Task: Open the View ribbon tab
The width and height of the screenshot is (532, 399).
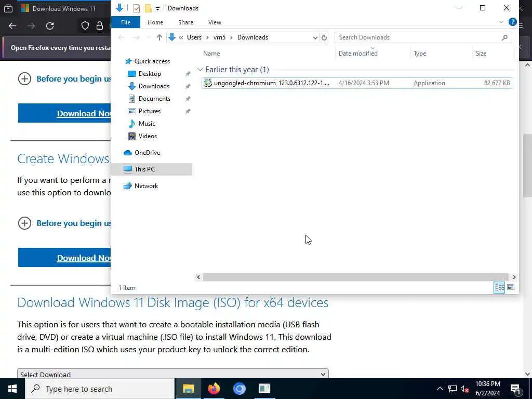Action: click(x=215, y=22)
